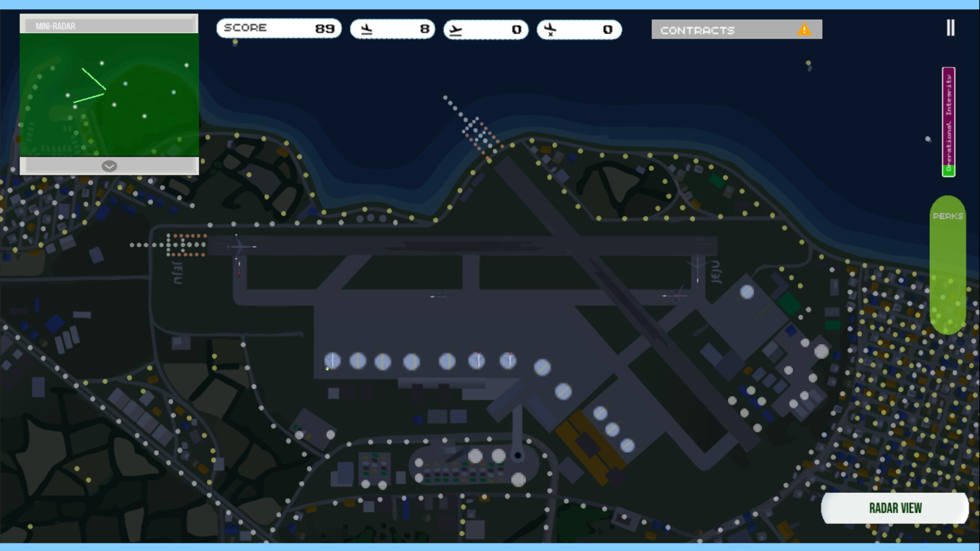Click the Operational Integrity meter
Screen dimensions: 980x551
pos(948,121)
